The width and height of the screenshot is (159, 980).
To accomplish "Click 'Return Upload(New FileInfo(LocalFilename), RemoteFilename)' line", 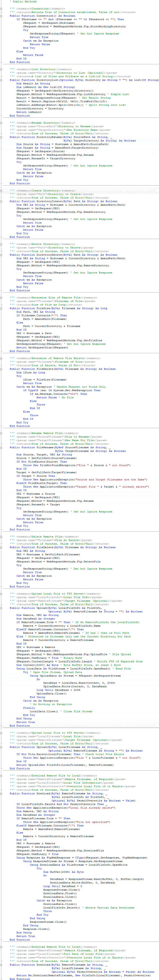I will (x=65, y=765).
